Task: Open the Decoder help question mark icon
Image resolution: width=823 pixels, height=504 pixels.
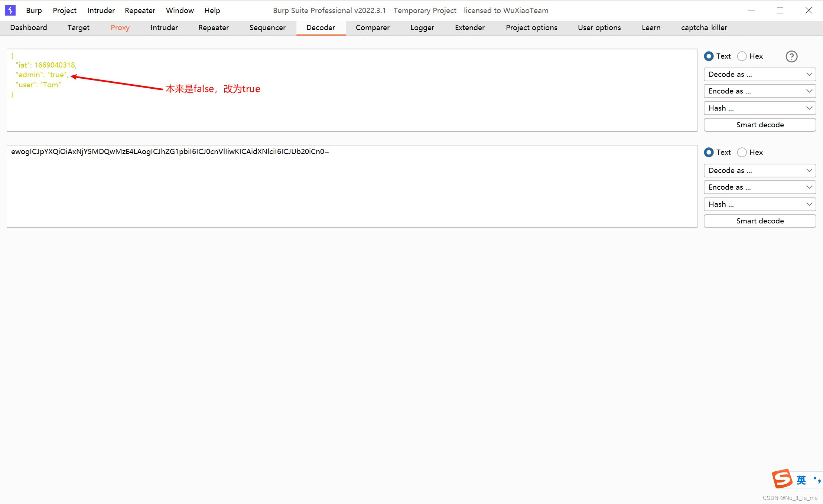Action: pyautogui.click(x=791, y=56)
